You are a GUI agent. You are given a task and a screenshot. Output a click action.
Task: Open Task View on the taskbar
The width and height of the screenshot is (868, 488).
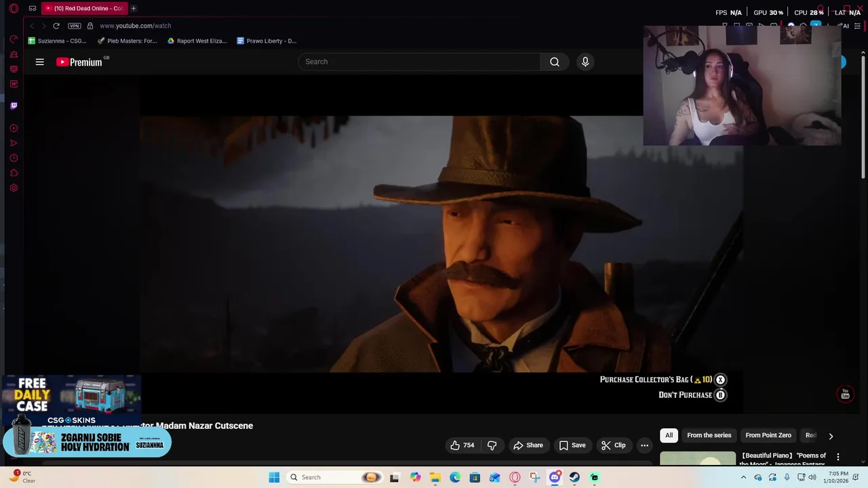(395, 477)
